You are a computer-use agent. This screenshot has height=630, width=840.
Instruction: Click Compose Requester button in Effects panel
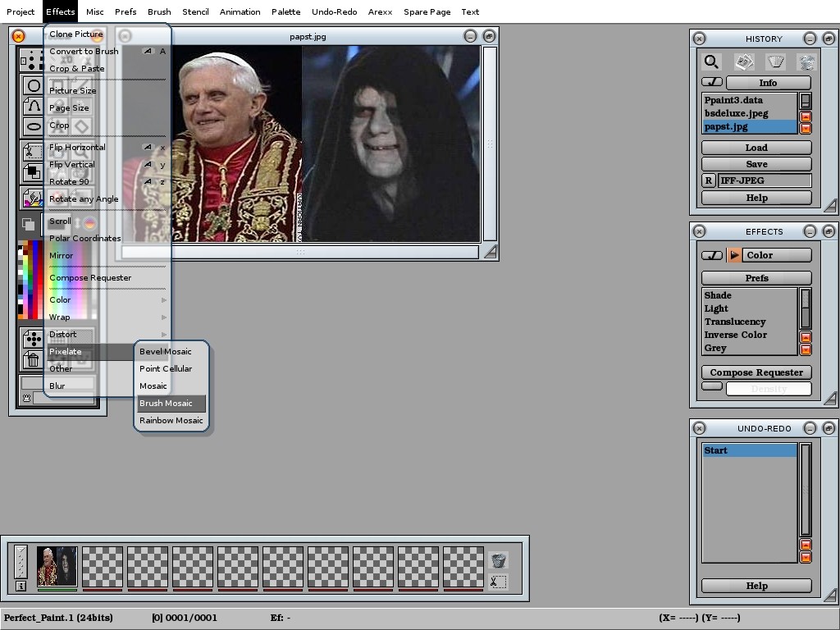[x=756, y=372]
